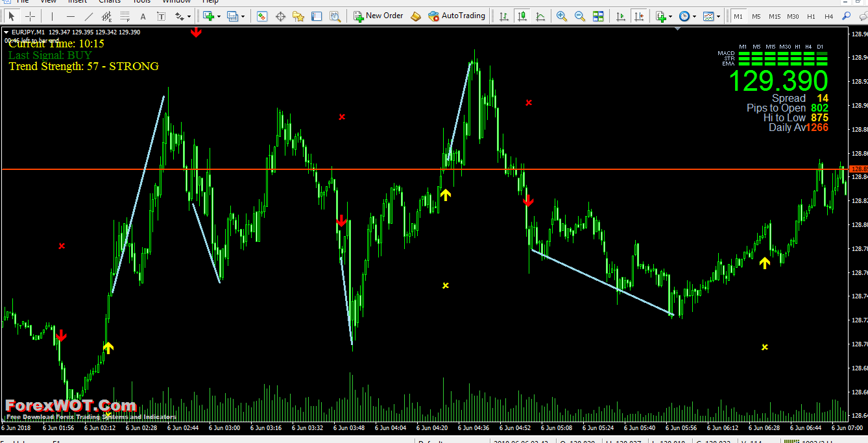Toggle chart auto scroll
This screenshot has width=868, height=443.
(x=621, y=16)
